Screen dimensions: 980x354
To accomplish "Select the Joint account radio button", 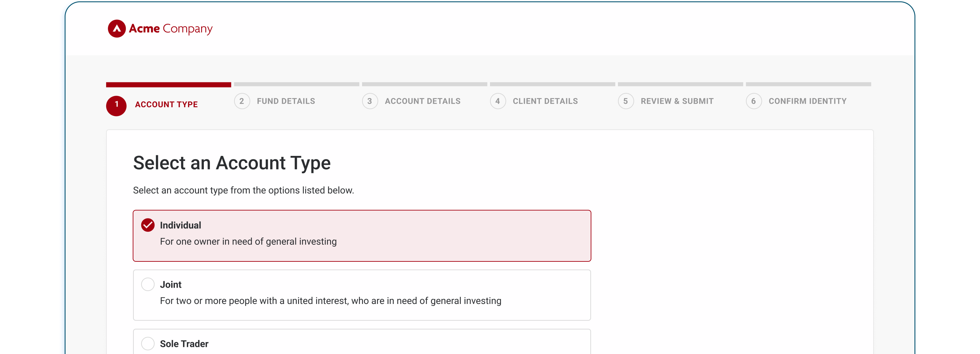I will pos(148,284).
